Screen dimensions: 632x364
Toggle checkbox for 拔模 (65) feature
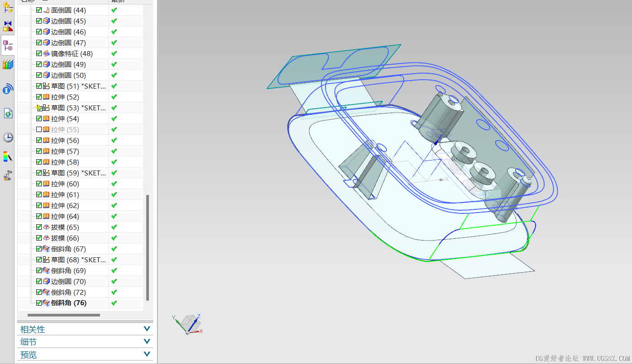tap(39, 227)
